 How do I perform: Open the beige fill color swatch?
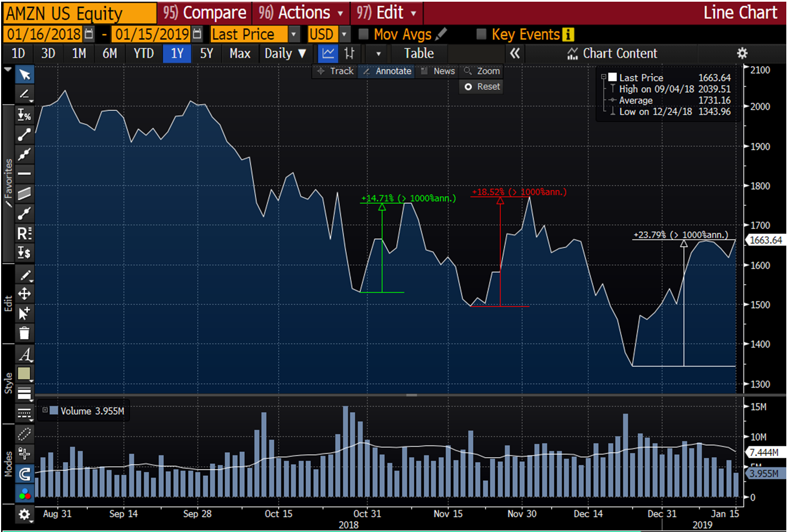[x=24, y=373]
